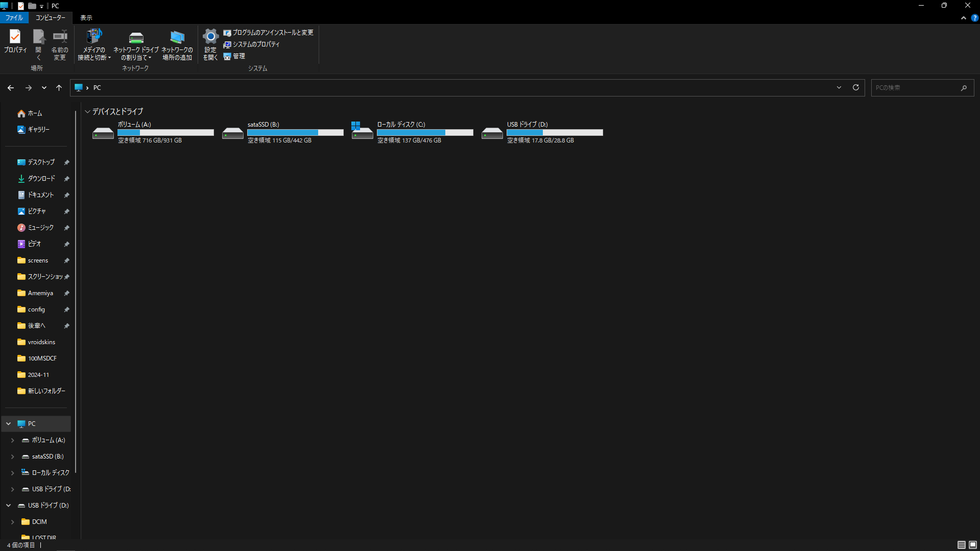Select the DCIM folder in tree
This screenshot has height=551, width=980.
pyautogui.click(x=34, y=522)
